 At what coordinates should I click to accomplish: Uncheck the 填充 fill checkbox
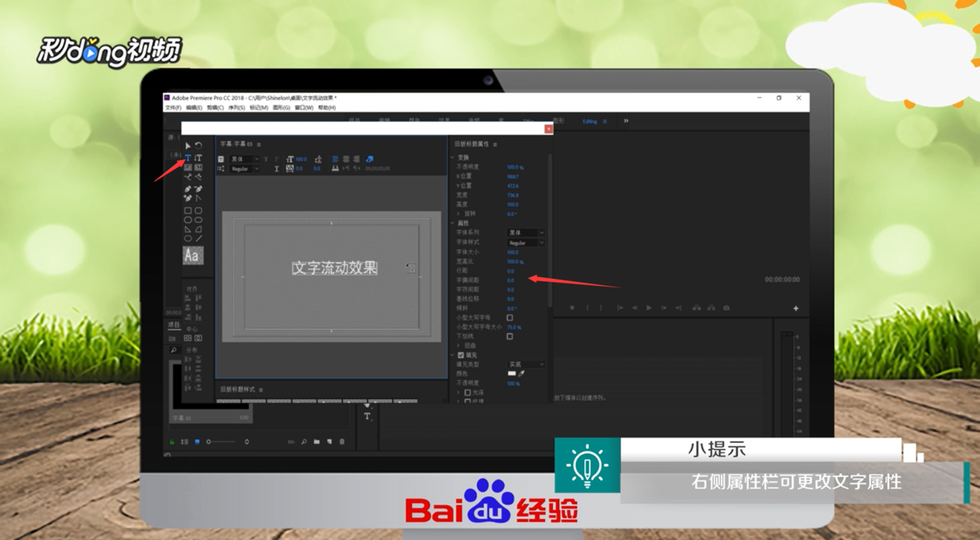click(x=461, y=355)
